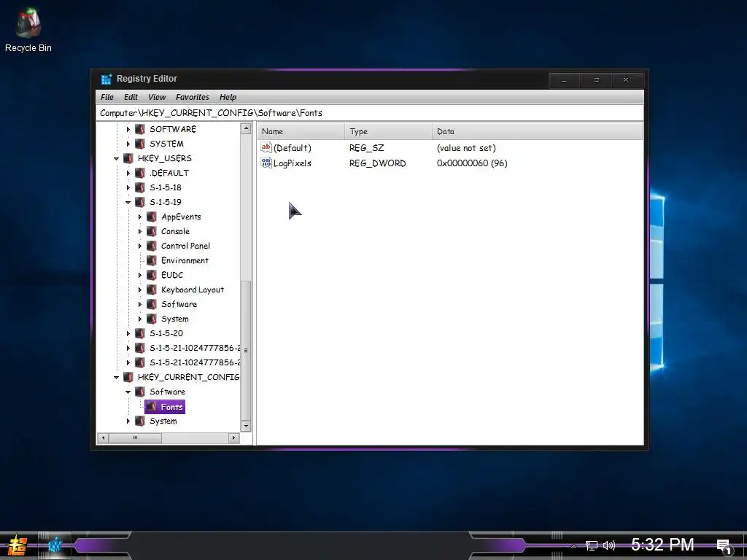Click the horizontal scrollbar thumb in tree

pyautogui.click(x=135, y=437)
